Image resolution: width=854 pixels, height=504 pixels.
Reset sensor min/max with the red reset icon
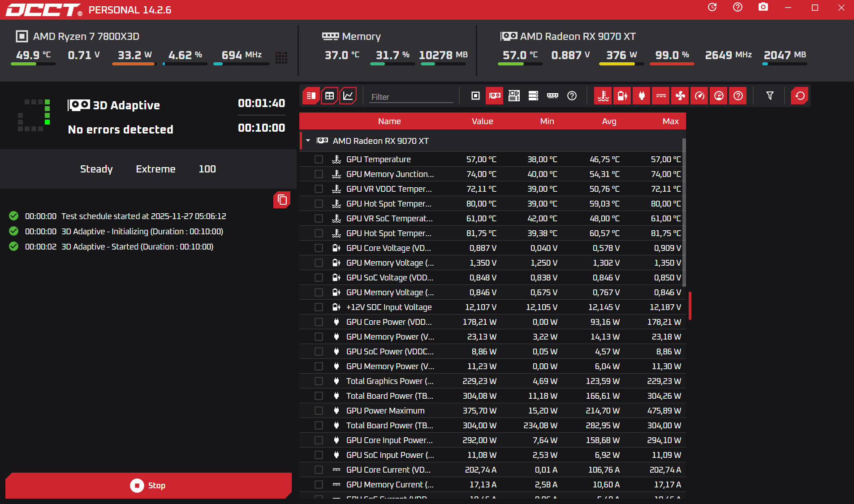coord(800,96)
